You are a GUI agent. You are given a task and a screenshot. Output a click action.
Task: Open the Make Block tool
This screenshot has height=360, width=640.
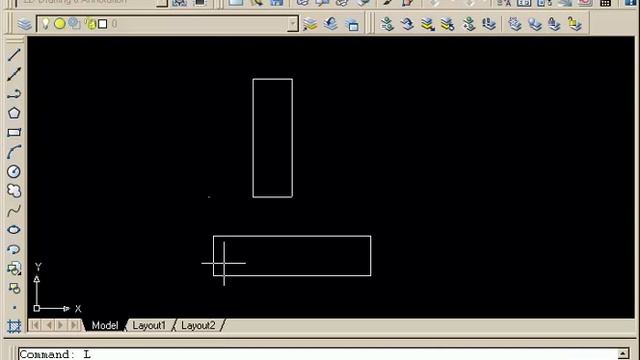click(x=14, y=288)
